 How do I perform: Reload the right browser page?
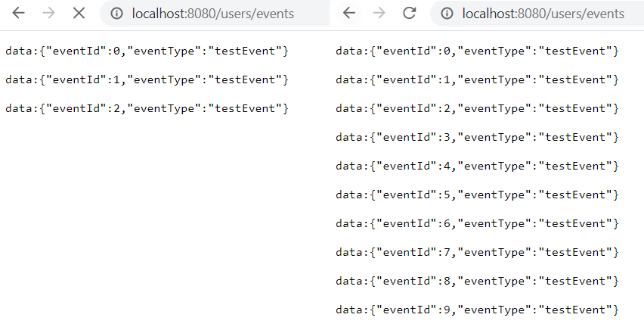(409, 13)
